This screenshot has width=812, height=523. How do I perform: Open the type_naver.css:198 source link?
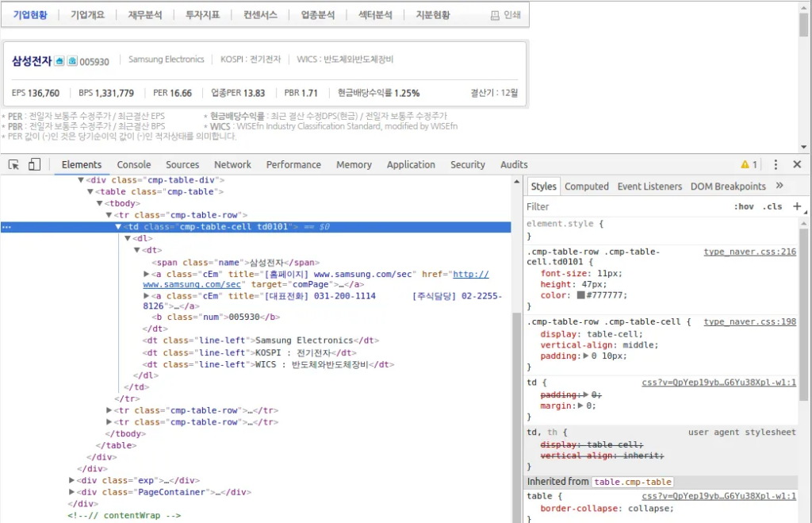[x=750, y=322]
